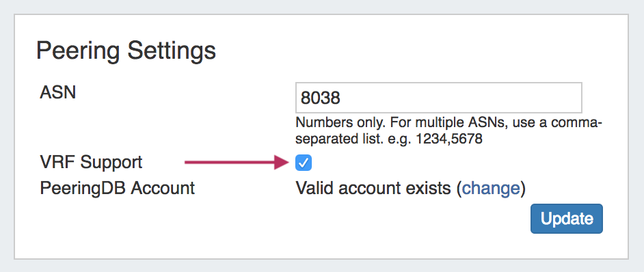644x272 pixels.
Task: Select the Peering Settings heading
Action: 126,51
